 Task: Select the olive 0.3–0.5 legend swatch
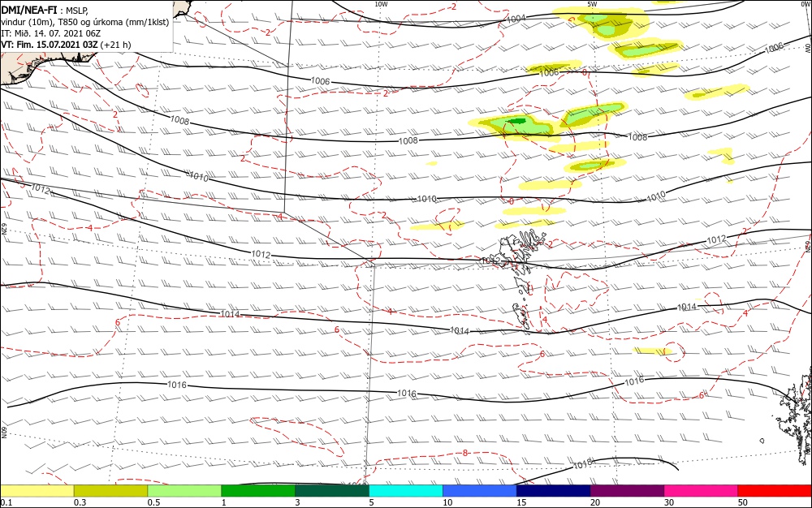point(110,491)
